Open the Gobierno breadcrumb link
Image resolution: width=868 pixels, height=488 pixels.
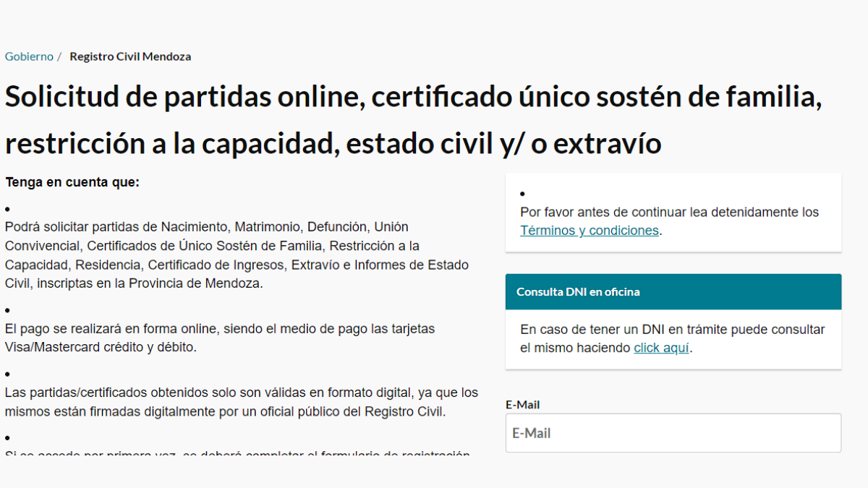(x=29, y=56)
